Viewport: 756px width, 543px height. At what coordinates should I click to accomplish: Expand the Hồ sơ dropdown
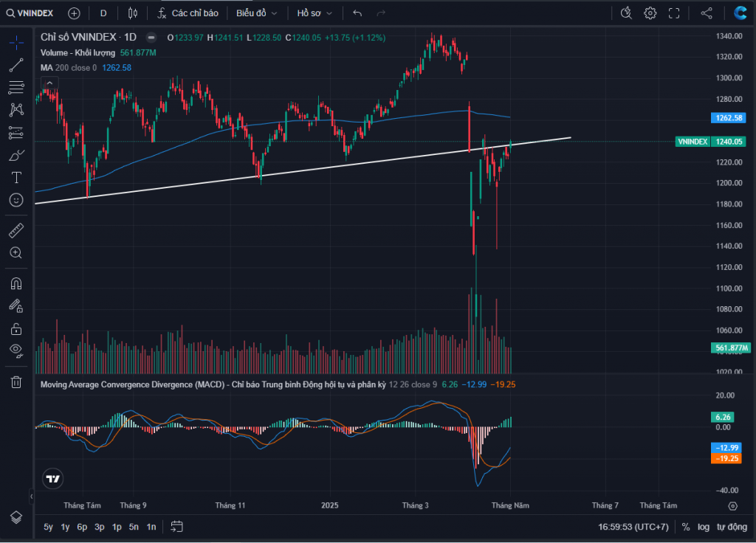(315, 13)
